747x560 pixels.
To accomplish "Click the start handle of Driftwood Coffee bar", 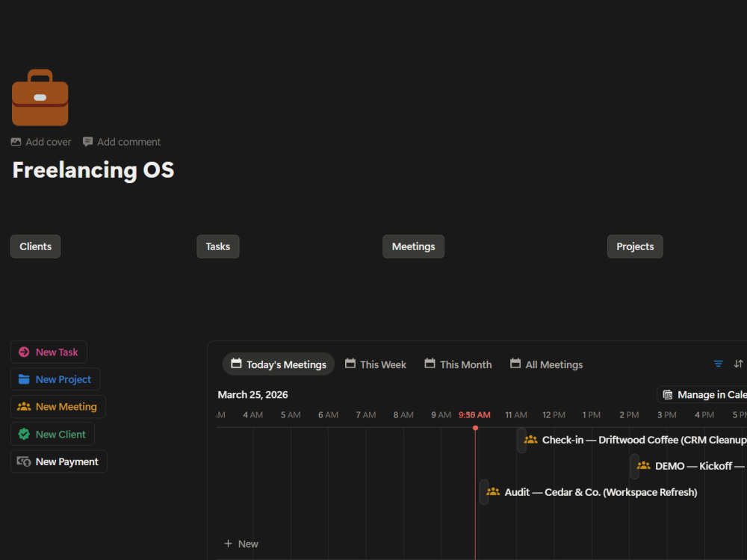I will click(x=521, y=440).
